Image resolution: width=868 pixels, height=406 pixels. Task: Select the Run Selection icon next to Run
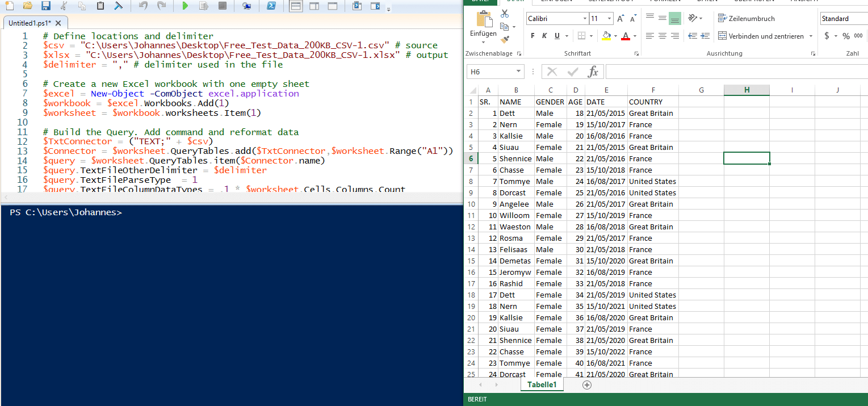click(x=204, y=6)
